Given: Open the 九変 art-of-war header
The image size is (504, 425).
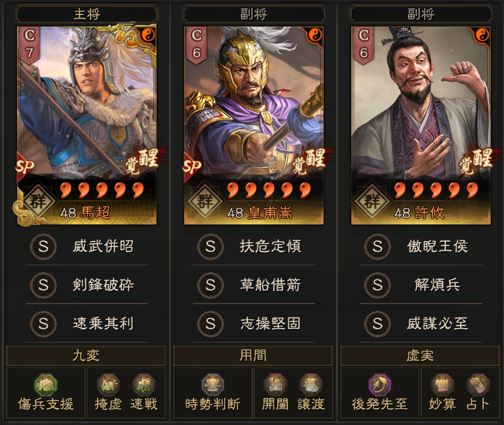Looking at the screenshot, I should [86, 355].
